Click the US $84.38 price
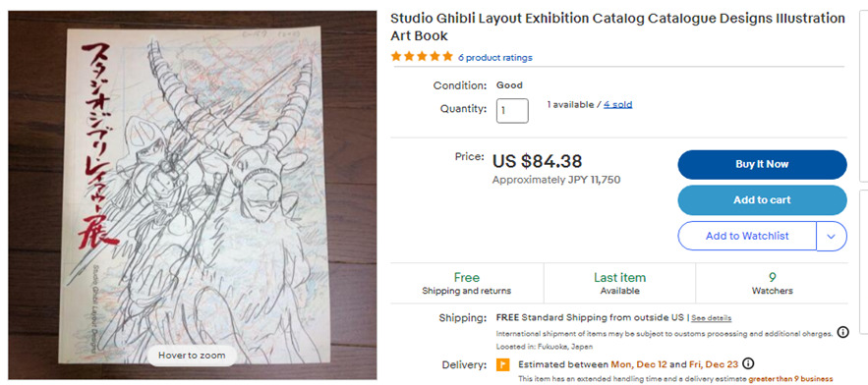Image resolution: width=868 pixels, height=385 pixels. 537,161
